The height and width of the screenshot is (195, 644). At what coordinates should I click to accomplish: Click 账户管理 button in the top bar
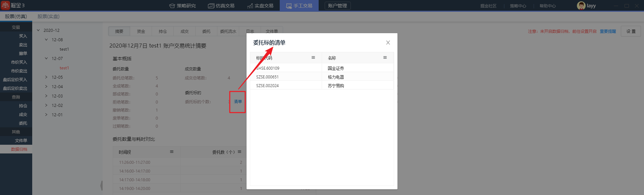point(337,6)
